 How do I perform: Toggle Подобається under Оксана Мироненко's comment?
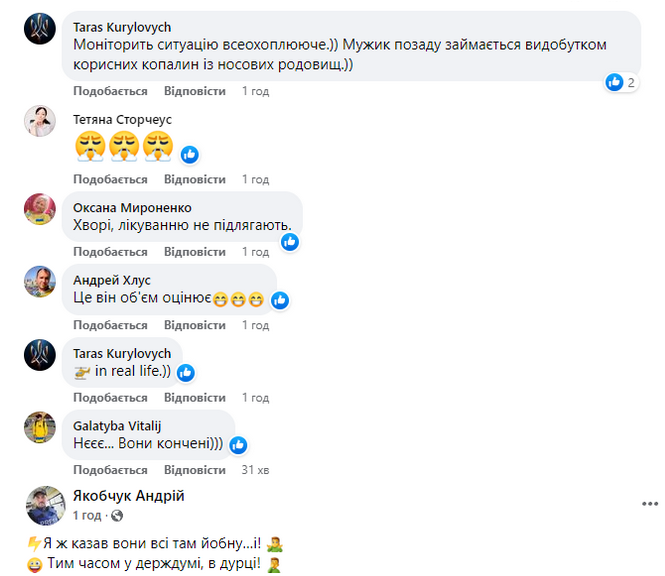[x=110, y=252]
